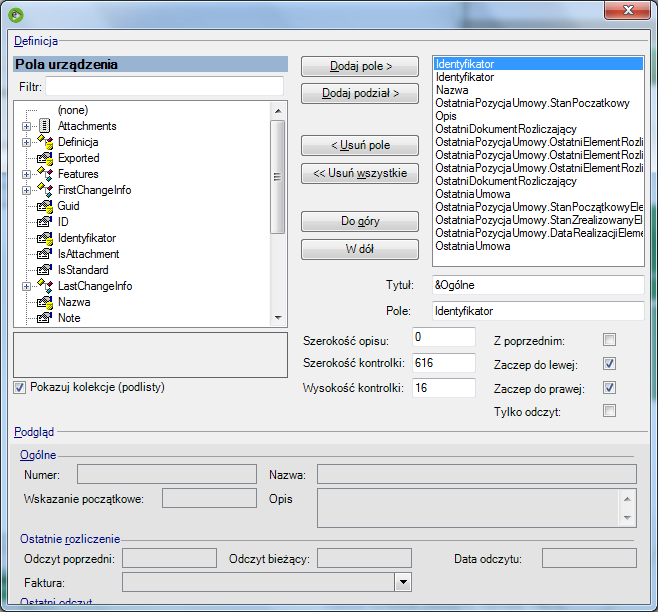Select OstatniaPozycjaUmowy.StanPoczątkowyEle list entry
The image size is (658, 612).
click(539, 207)
